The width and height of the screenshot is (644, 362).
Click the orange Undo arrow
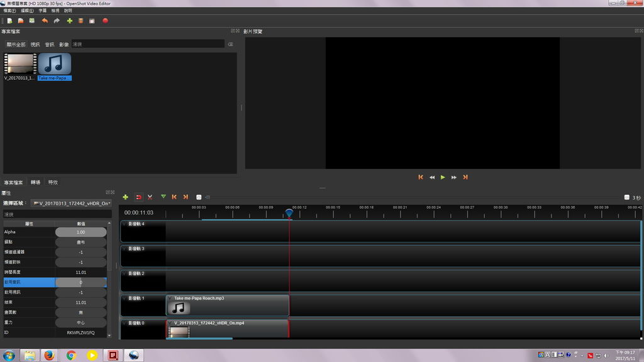tap(45, 21)
